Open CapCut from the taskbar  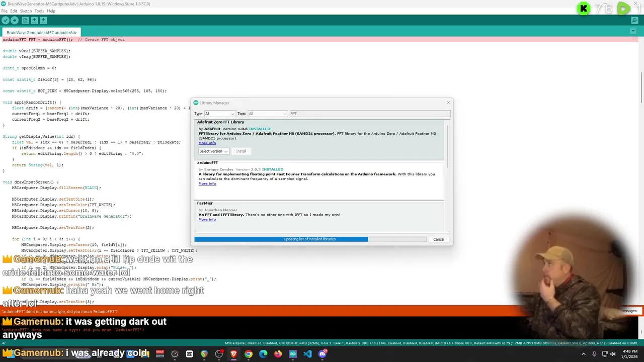click(x=189, y=354)
